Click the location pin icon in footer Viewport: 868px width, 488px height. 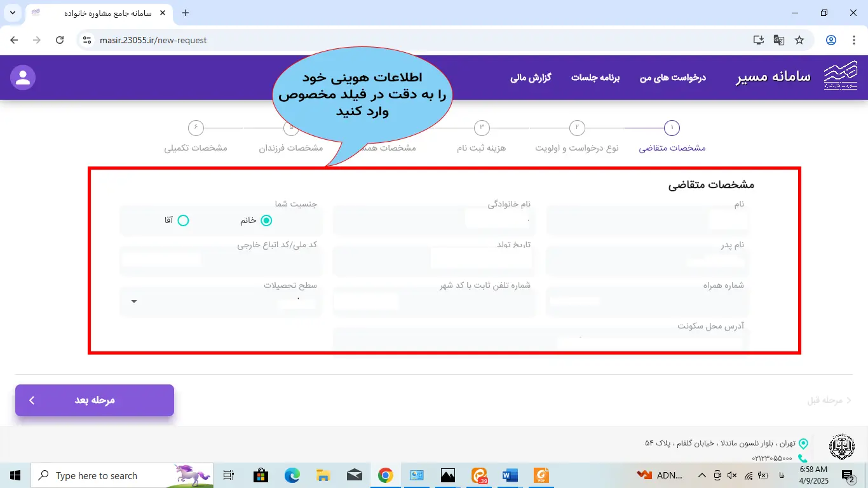(803, 443)
